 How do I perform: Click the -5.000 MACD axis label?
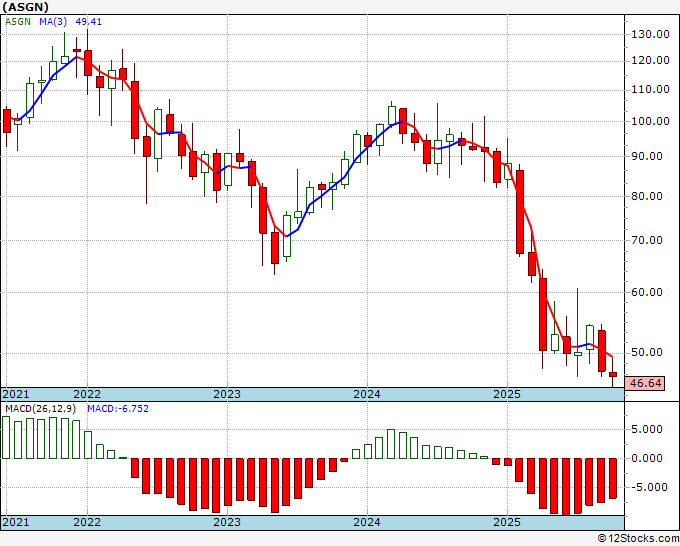click(x=647, y=487)
